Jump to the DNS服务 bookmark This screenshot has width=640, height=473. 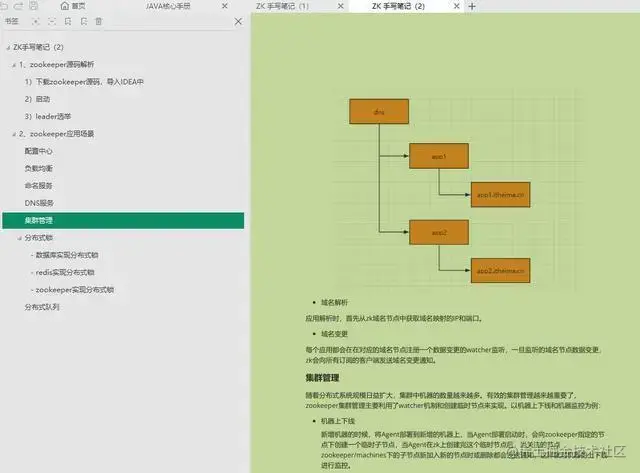click(x=39, y=203)
